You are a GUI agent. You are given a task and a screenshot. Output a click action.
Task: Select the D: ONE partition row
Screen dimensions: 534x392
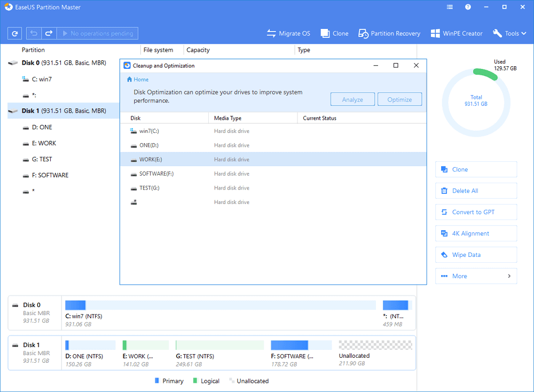click(x=64, y=127)
